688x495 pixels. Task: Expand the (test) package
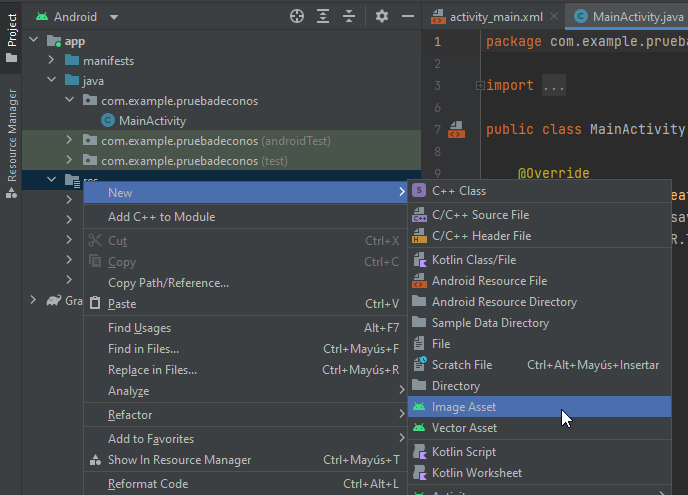(69, 160)
